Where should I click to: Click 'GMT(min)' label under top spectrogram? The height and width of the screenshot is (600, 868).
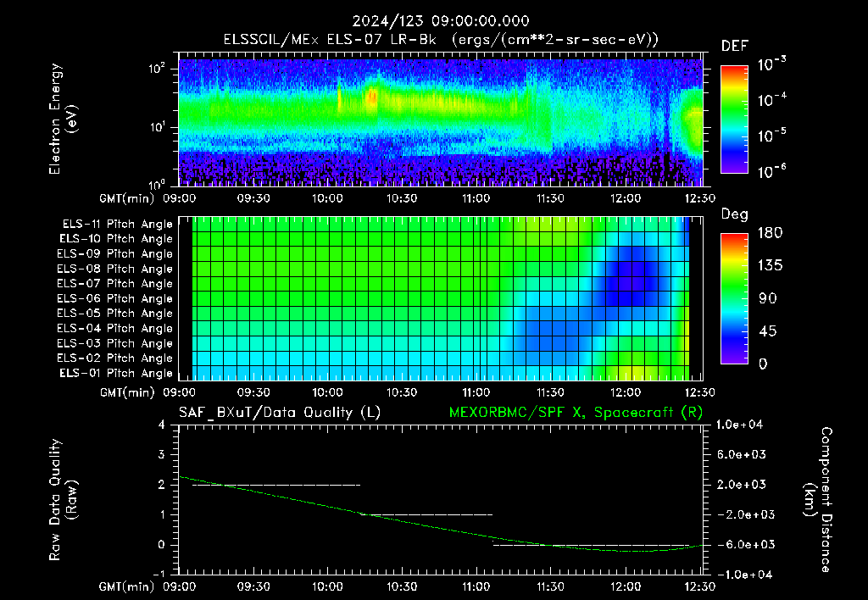[127, 198]
